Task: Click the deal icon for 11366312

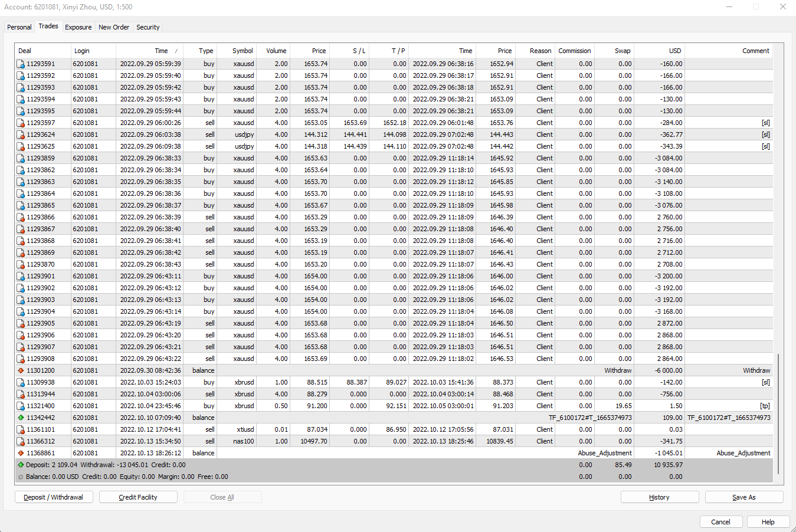Action: pyautogui.click(x=21, y=441)
